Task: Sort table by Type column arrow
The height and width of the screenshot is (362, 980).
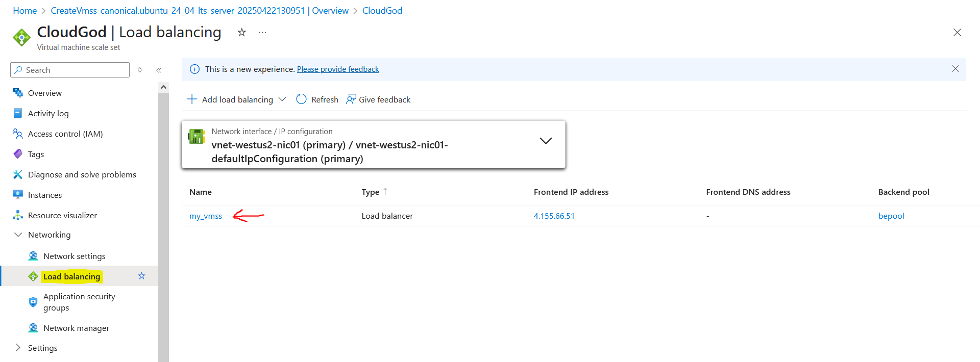Action: click(385, 192)
